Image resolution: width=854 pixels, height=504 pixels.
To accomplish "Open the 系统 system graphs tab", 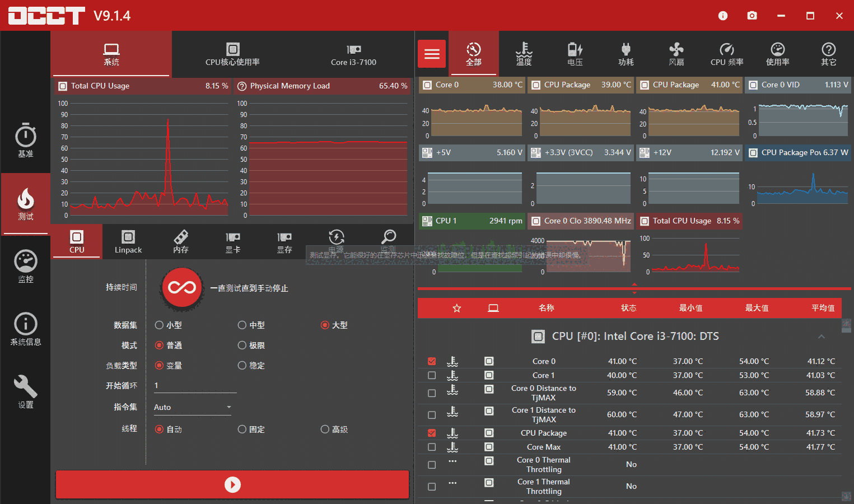I will tap(111, 54).
